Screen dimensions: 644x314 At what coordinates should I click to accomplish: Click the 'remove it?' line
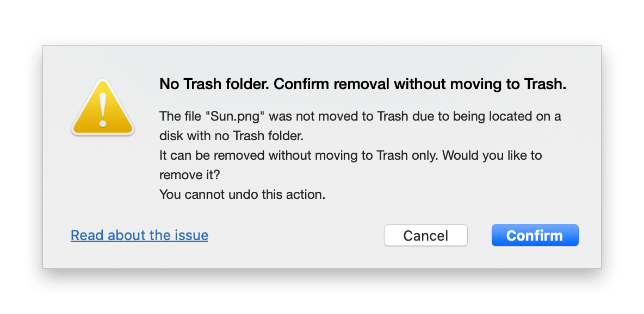click(x=190, y=175)
